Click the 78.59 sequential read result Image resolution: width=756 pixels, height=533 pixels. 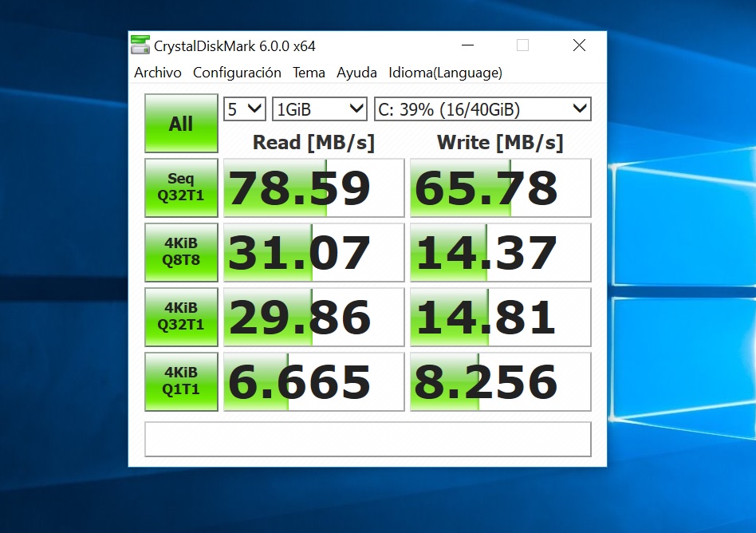(x=313, y=188)
